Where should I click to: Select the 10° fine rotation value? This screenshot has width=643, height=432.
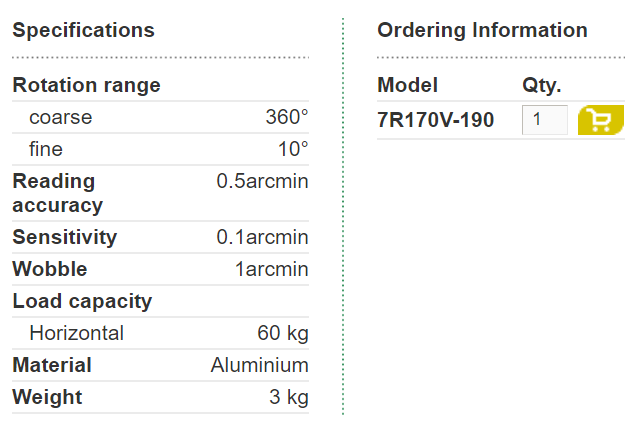[x=293, y=149]
